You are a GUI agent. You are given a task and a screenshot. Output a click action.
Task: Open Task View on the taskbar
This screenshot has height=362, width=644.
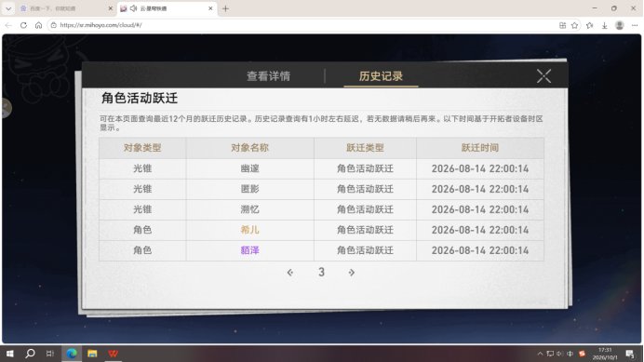(x=50, y=354)
